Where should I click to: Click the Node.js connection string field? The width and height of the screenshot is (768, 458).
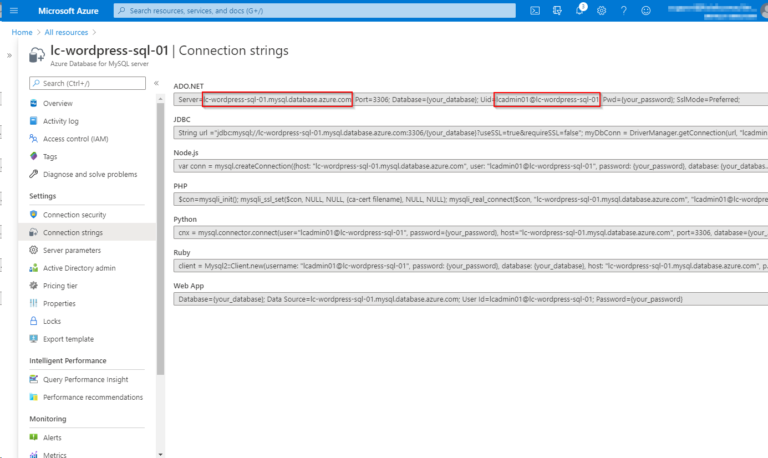(471, 166)
